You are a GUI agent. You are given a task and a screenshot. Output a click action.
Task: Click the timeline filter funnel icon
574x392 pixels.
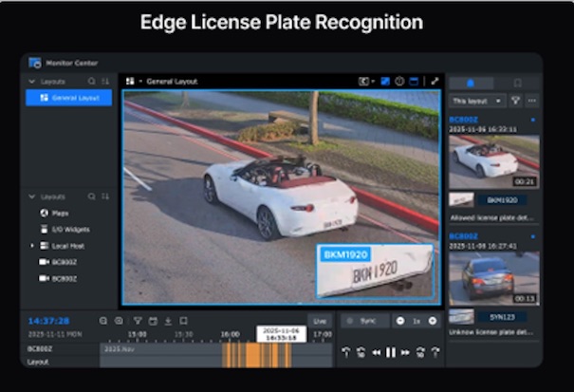tap(137, 321)
